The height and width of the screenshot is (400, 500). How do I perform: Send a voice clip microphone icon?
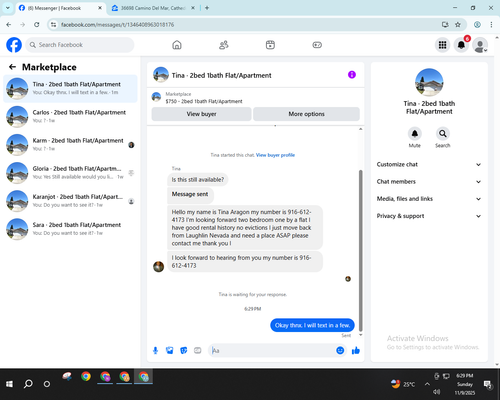click(155, 350)
